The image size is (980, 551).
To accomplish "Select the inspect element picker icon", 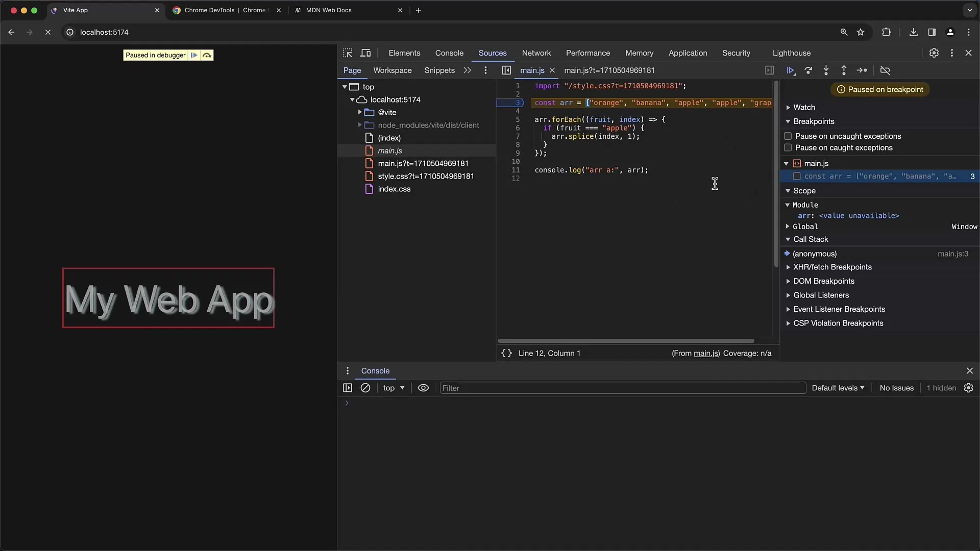I will (348, 53).
